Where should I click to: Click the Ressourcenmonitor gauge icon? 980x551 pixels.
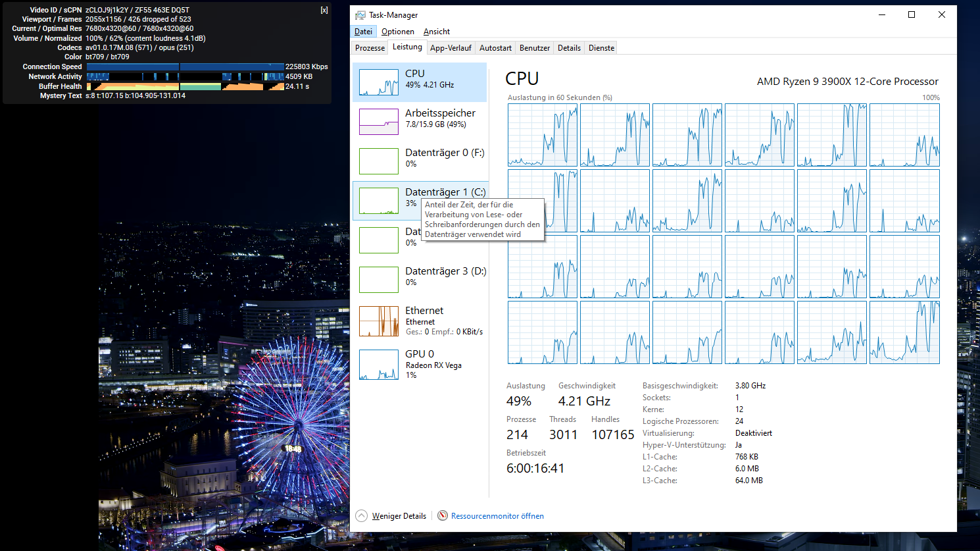click(443, 515)
